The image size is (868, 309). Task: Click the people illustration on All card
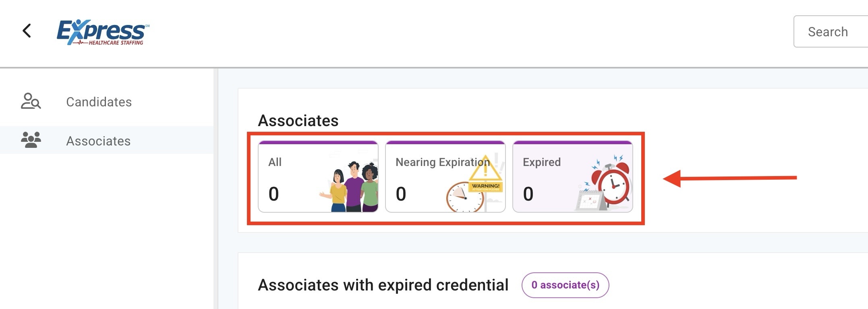click(x=353, y=187)
